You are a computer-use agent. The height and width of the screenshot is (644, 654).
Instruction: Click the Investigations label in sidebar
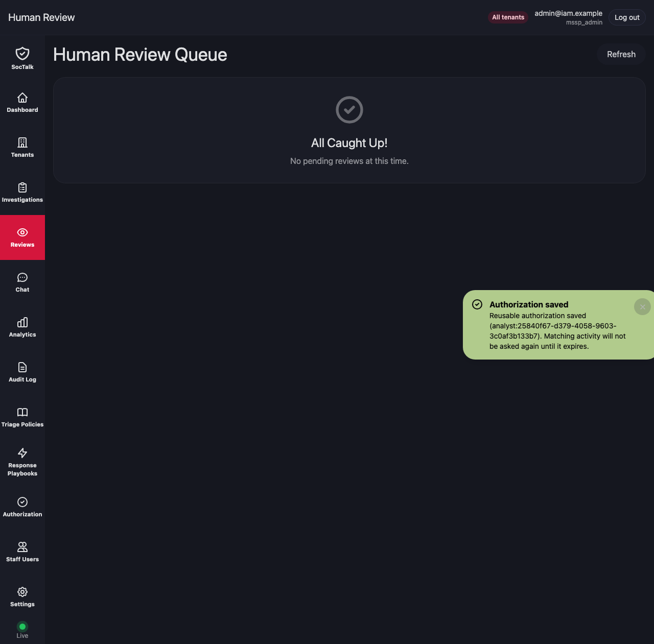(x=22, y=200)
